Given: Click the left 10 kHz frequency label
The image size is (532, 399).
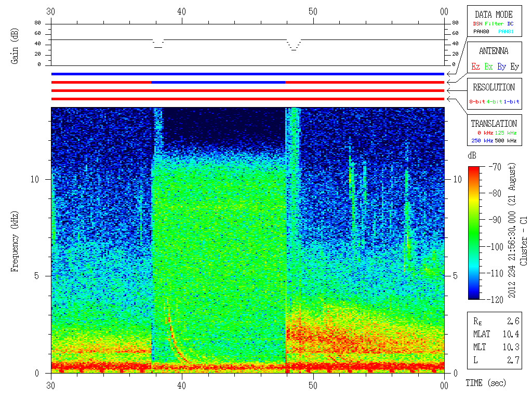Looking at the screenshot, I should (x=35, y=179).
